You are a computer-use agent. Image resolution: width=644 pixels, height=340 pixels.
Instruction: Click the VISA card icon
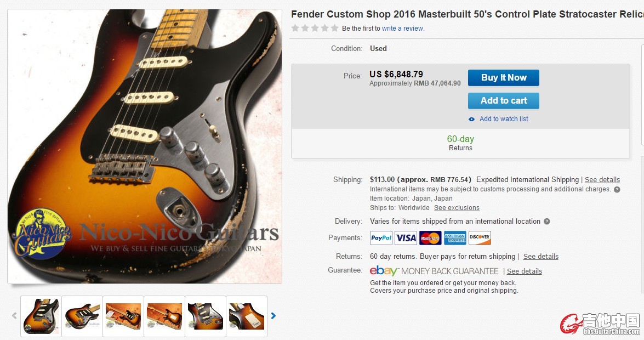click(x=406, y=237)
